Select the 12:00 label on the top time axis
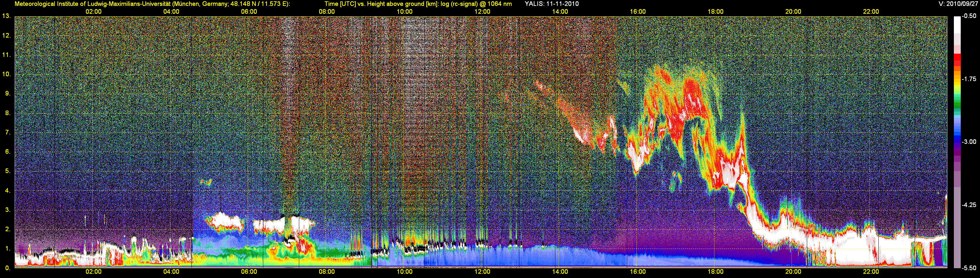Screen dimensions: 980x278 pyautogui.click(x=482, y=12)
